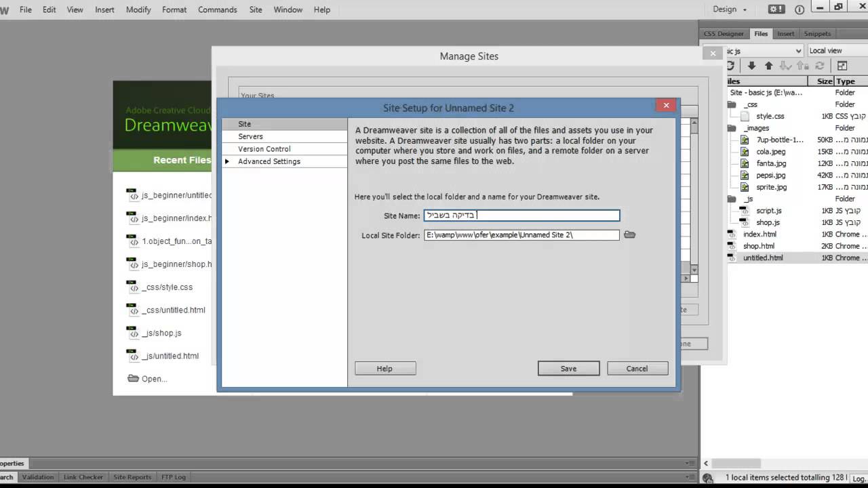This screenshot has height=488, width=868.
Task: Open the File menu
Action: coord(26,9)
